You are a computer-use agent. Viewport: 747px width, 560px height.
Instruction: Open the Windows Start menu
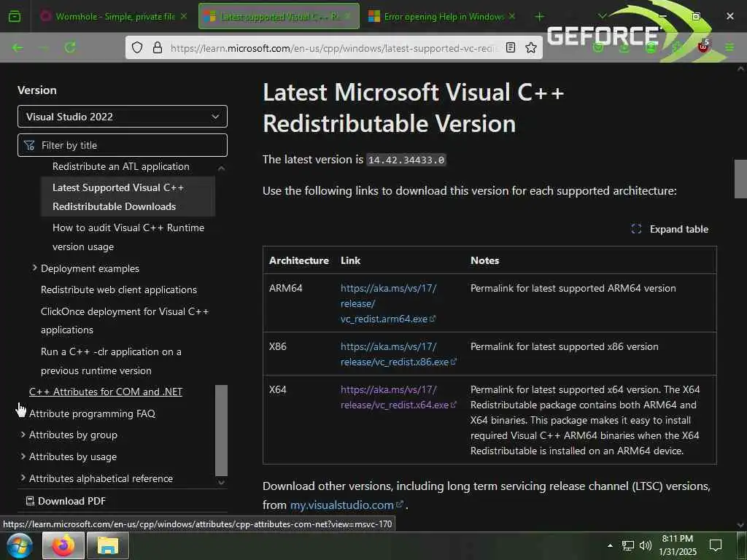click(x=20, y=545)
